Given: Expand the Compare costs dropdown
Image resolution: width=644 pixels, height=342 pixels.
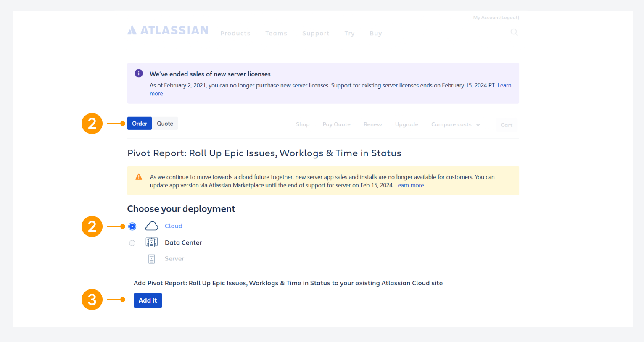Looking at the screenshot, I should pyautogui.click(x=455, y=124).
